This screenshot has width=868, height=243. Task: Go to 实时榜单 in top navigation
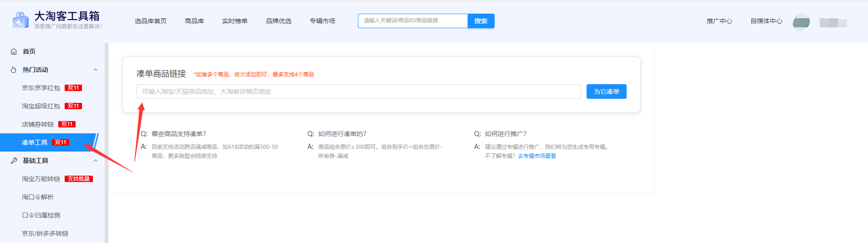(235, 21)
